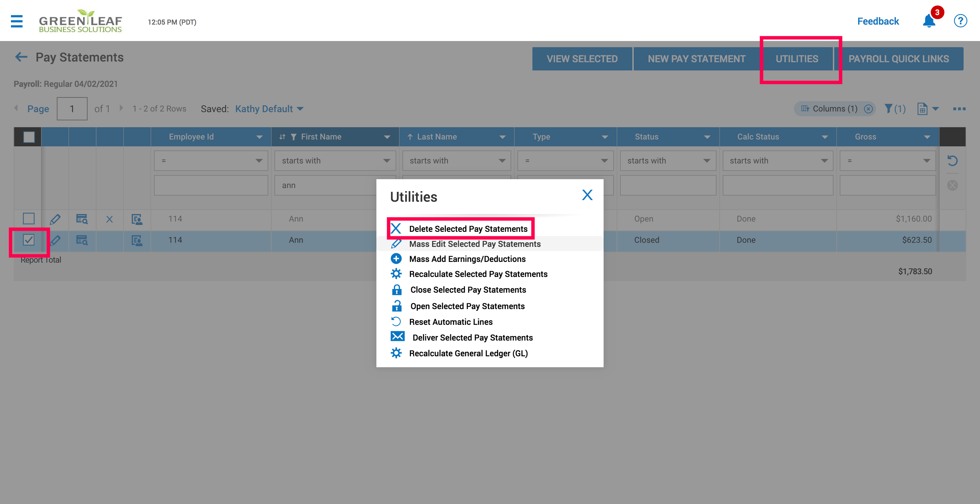
Task: Click the Employee Id filter input field
Action: click(211, 185)
